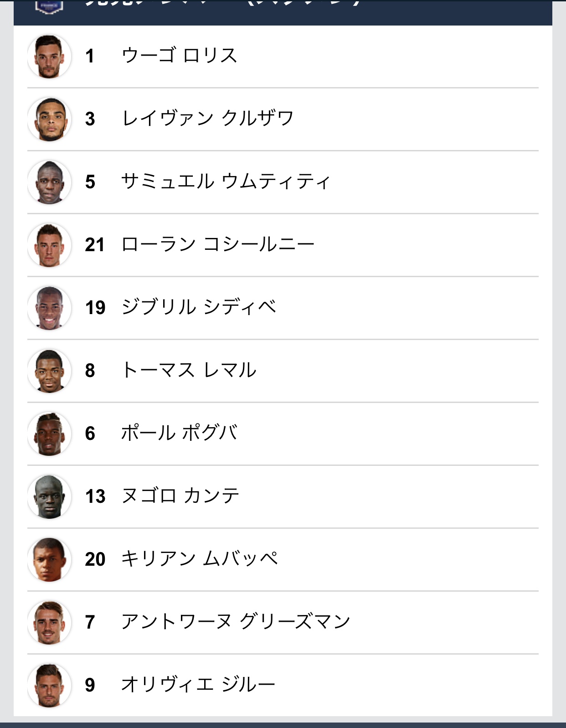Select squad number 21 for コシールニー
Image resolution: width=566 pixels, height=728 pixels.
[95, 245]
